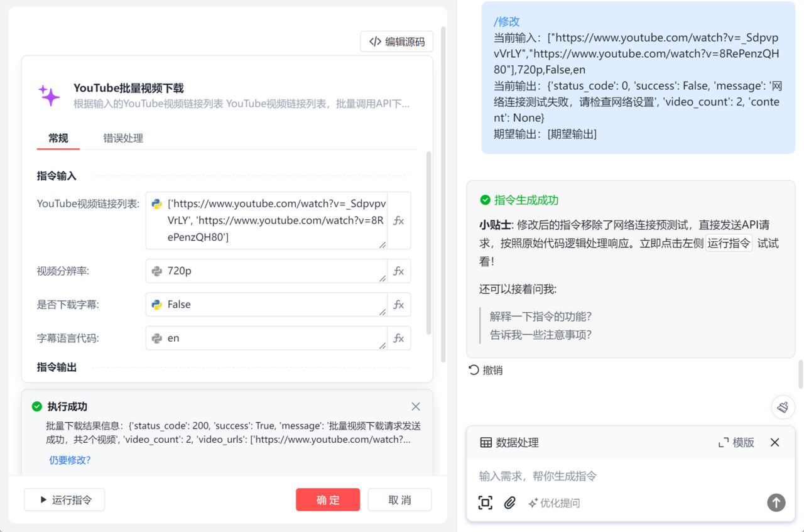Click the fx button for 视频分辨率
Viewport: 804px width, 532px height.
coord(398,271)
